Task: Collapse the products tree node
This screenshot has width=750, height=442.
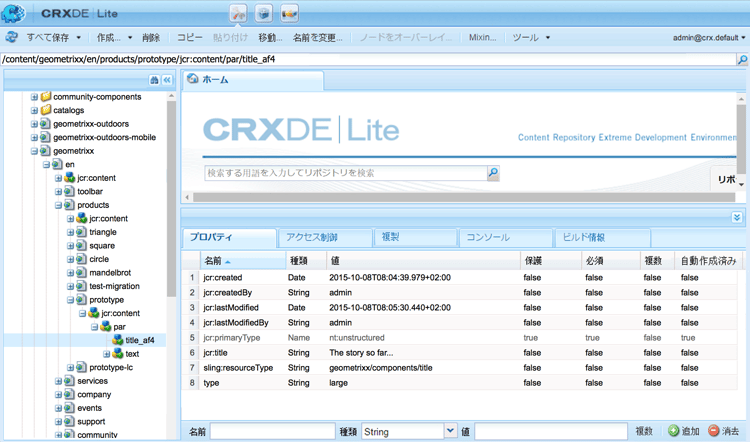Action: click(58, 205)
